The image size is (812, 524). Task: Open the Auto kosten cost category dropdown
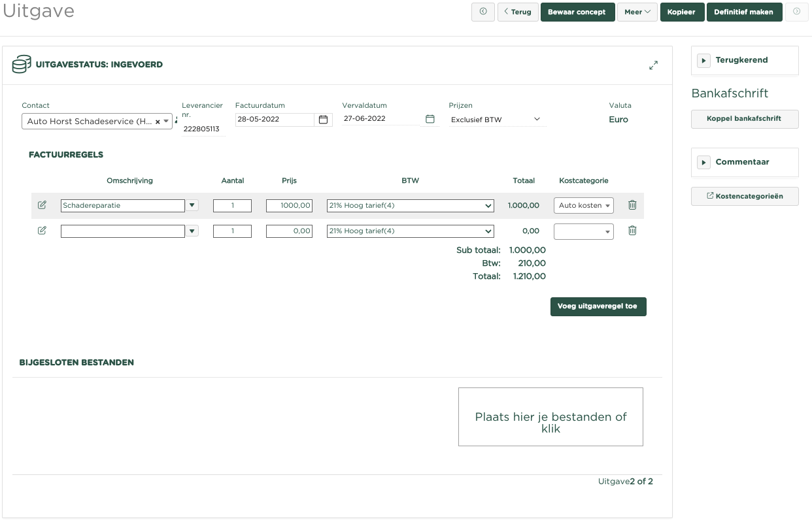583,206
